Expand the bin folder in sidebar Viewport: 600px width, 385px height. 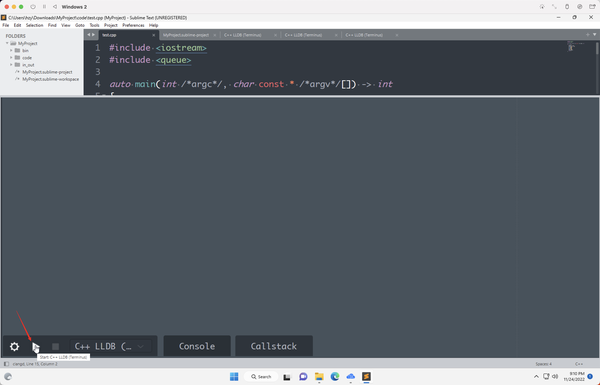point(11,51)
